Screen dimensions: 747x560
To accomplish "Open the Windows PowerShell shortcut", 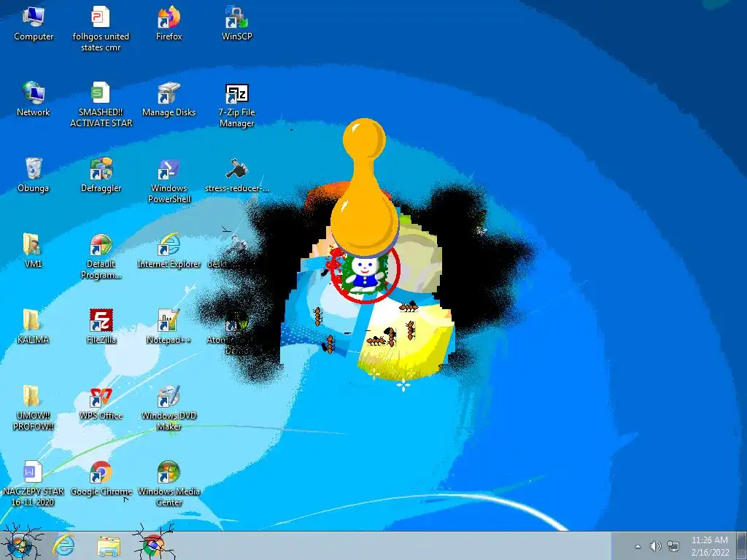I will pyautogui.click(x=169, y=180).
